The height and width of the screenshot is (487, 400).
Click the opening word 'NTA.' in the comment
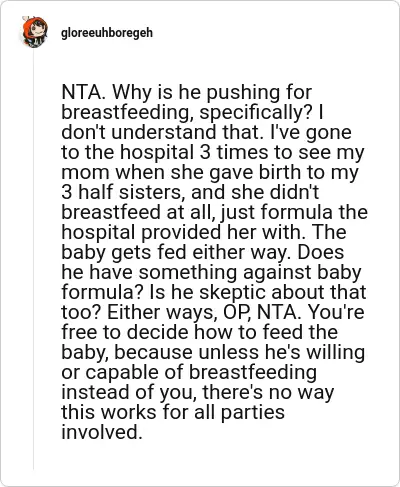[x=83, y=92]
